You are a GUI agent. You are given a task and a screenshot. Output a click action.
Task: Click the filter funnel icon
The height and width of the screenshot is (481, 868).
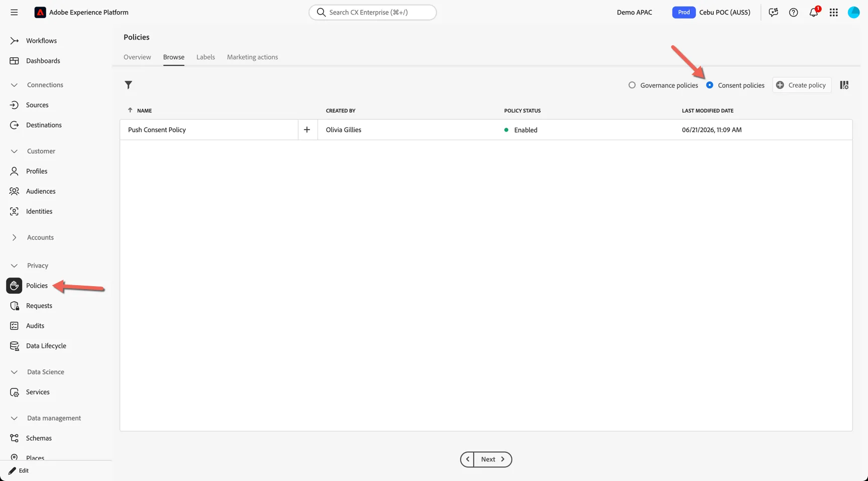click(129, 85)
